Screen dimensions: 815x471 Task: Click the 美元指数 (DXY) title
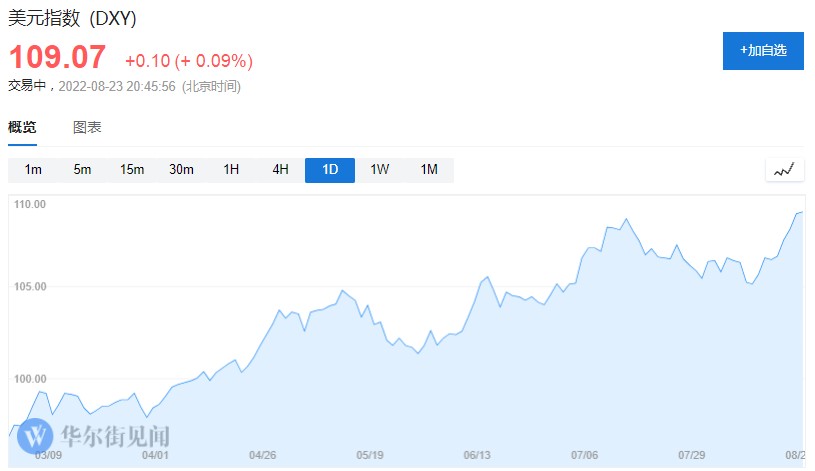coord(72,18)
